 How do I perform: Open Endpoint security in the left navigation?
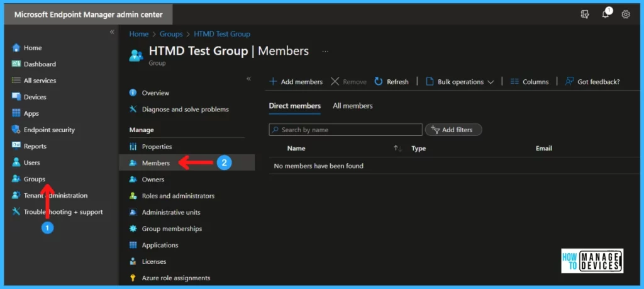(49, 130)
